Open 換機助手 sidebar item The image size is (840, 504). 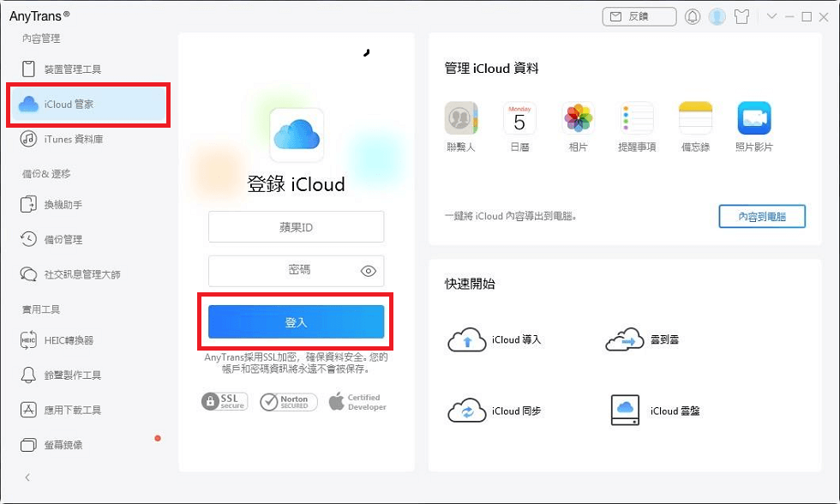pyautogui.click(x=51, y=205)
